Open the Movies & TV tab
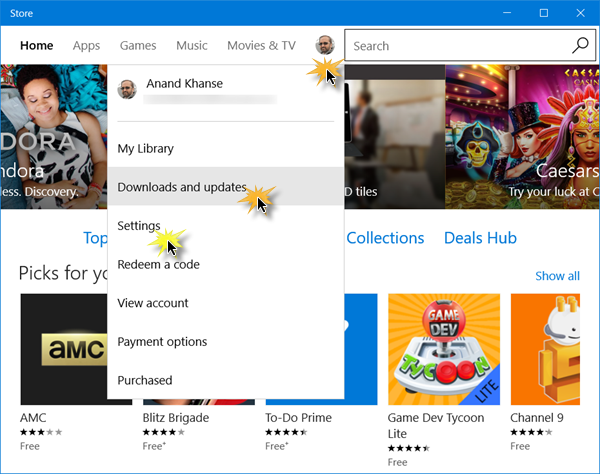Screen dimensions: 600x474 pyautogui.click(x=261, y=46)
